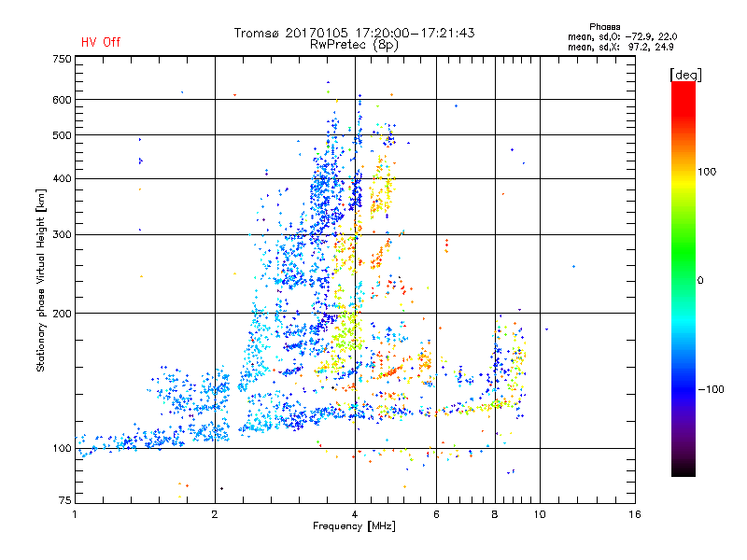Click the red 'HV Off' label
Viewport: 747px width, 560px height.
tap(101, 42)
